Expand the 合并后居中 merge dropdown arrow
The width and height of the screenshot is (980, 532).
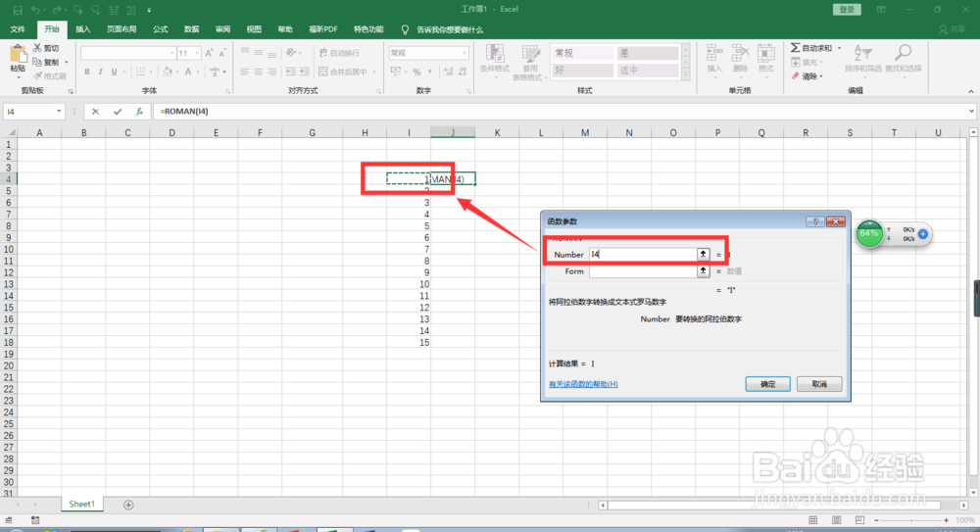point(374,72)
